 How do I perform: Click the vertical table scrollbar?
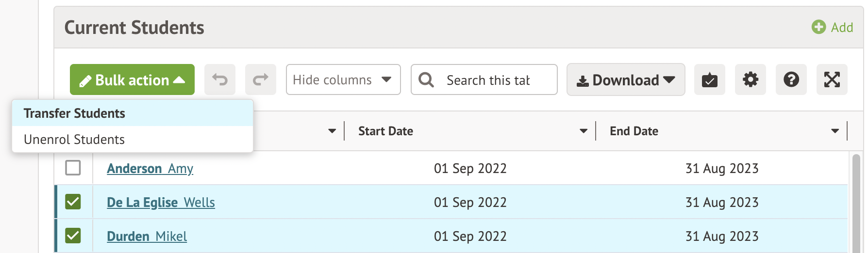[x=856, y=204]
